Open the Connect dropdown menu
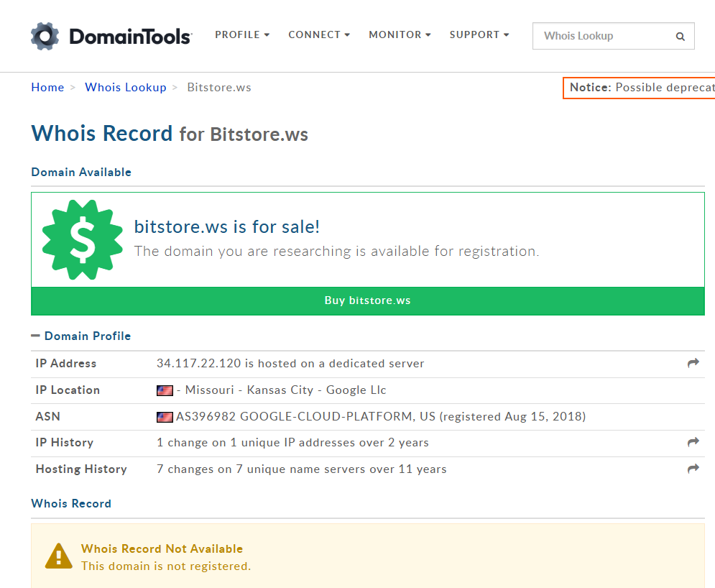 coord(319,35)
